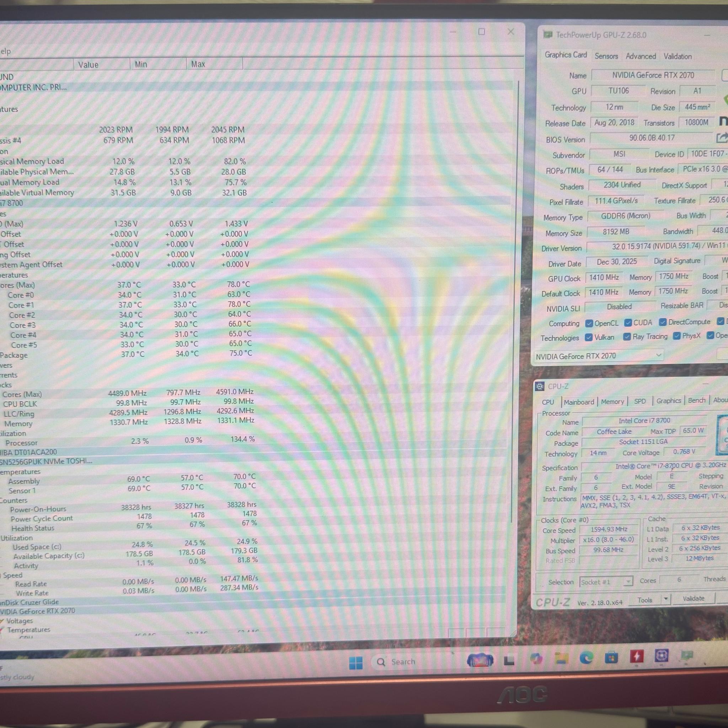Switch to CPU-Z purple chip taskbar icon
This screenshot has height=728, width=728.
tap(661, 655)
